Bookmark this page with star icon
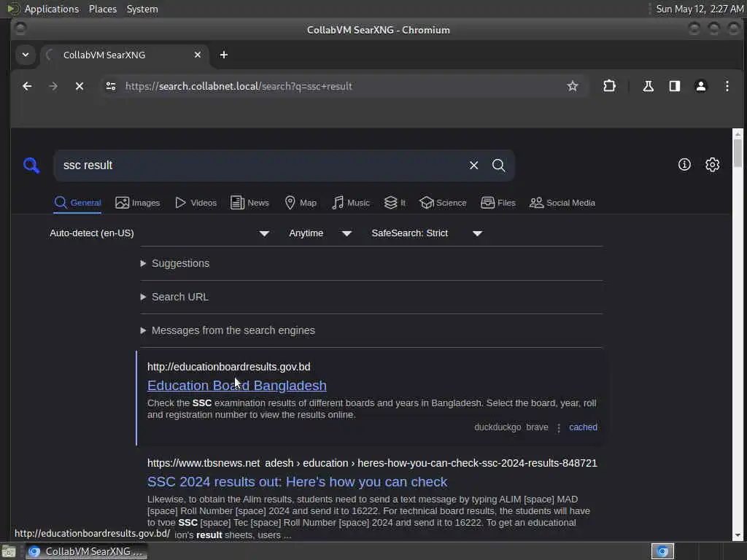 point(572,86)
